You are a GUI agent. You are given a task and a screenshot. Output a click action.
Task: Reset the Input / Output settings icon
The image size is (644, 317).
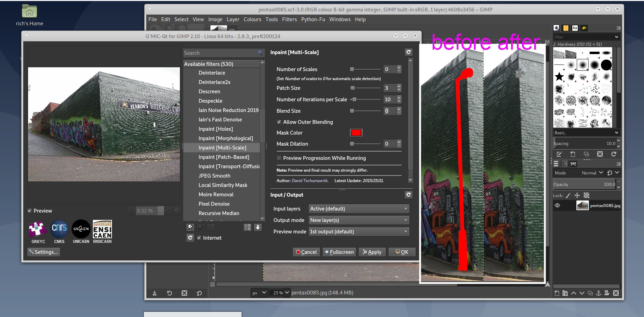(409, 195)
